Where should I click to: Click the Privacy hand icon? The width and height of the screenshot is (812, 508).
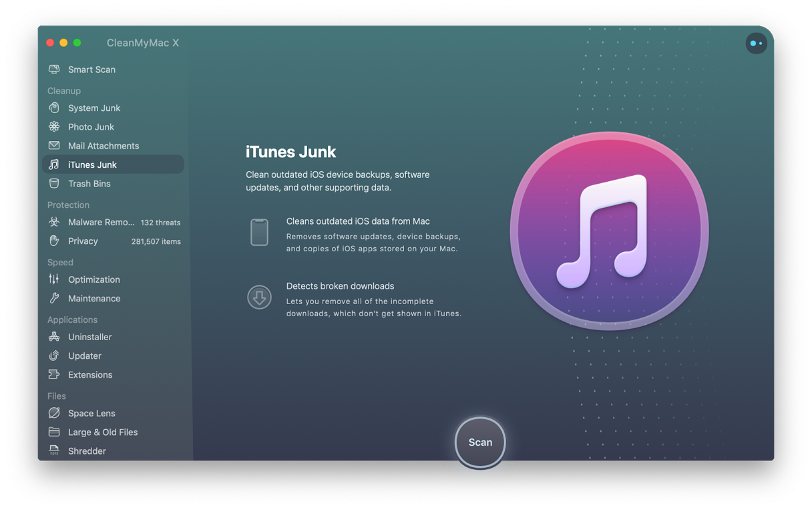54,241
